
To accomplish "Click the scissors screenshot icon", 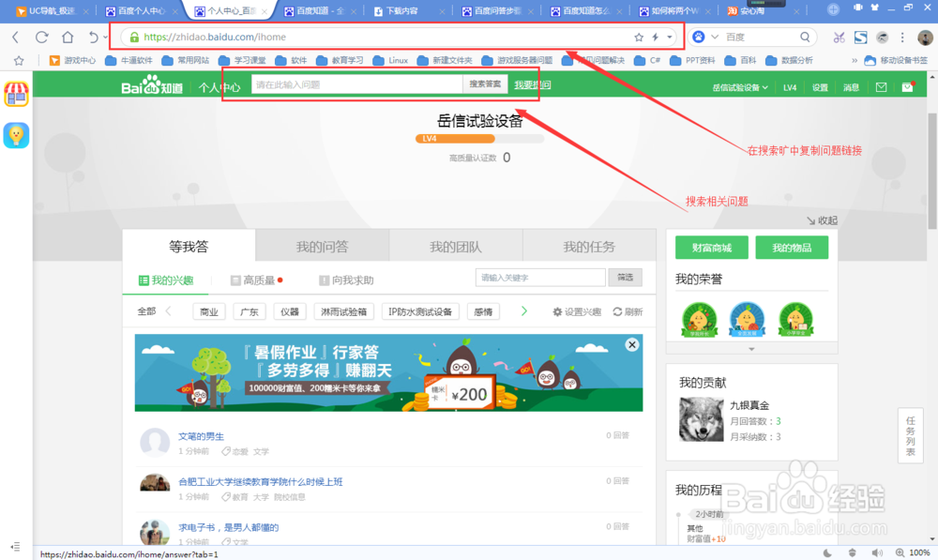I will click(x=839, y=38).
